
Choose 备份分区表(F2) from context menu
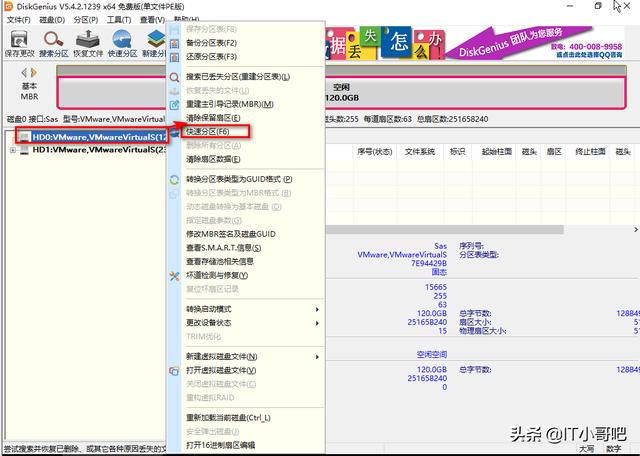click(211, 43)
